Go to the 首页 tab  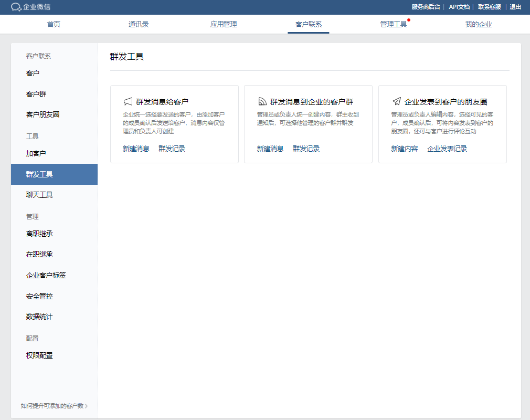click(54, 24)
